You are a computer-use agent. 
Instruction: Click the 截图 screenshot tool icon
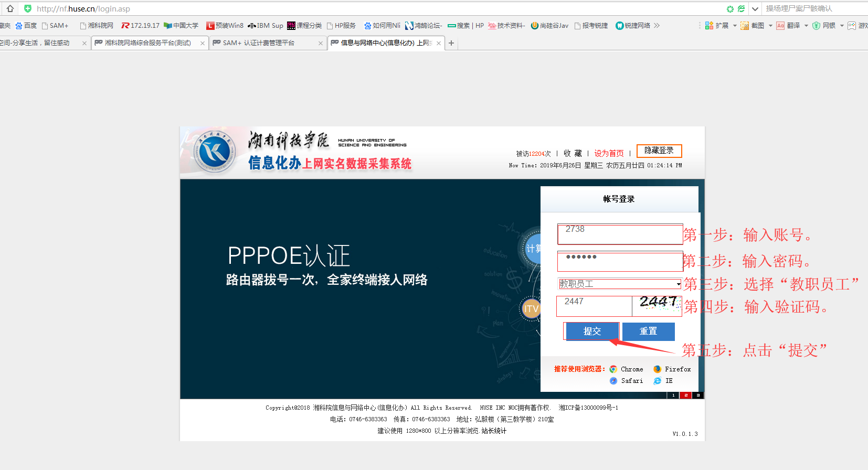coord(745,26)
